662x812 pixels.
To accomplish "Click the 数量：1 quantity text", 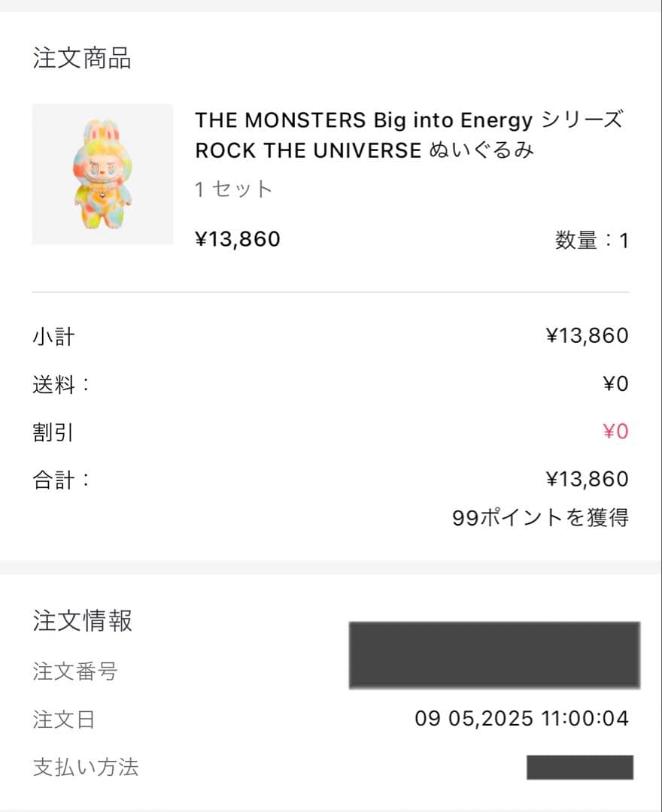I will tap(591, 241).
